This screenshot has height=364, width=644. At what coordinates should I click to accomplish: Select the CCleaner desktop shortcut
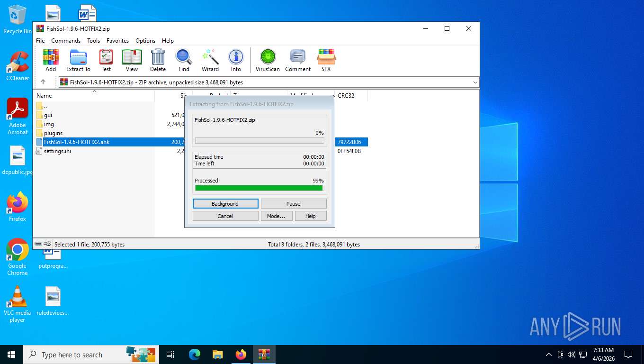pos(18,66)
